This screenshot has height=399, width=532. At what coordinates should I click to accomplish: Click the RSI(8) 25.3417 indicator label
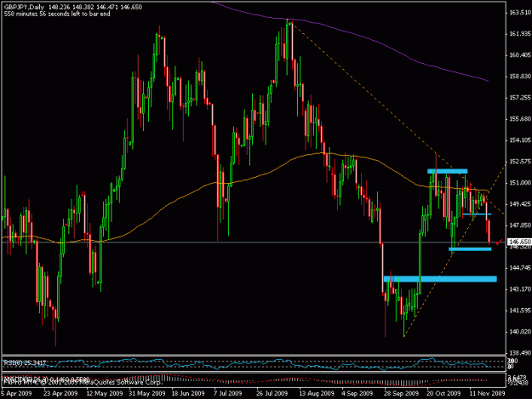tap(25, 363)
